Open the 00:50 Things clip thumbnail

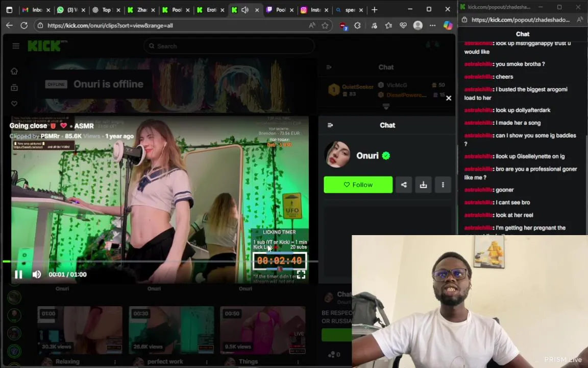pyautogui.click(x=263, y=330)
